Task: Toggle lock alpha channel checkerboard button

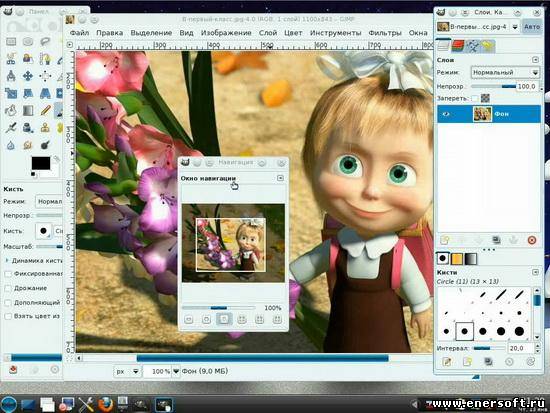Action: coord(485,98)
